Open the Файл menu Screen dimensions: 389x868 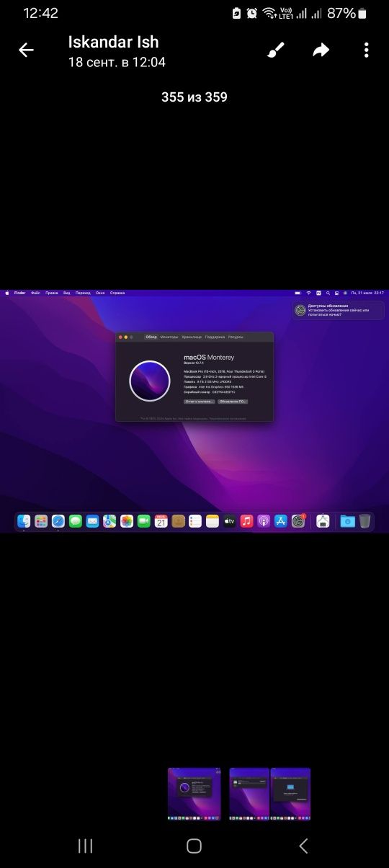pos(35,293)
